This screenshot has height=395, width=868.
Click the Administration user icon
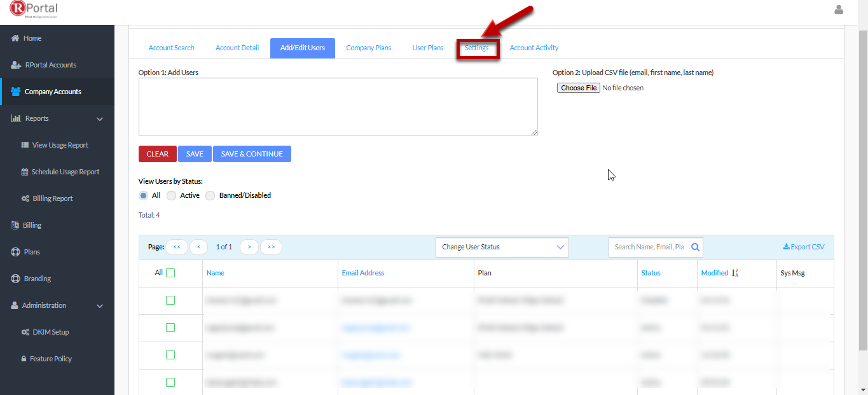15,305
